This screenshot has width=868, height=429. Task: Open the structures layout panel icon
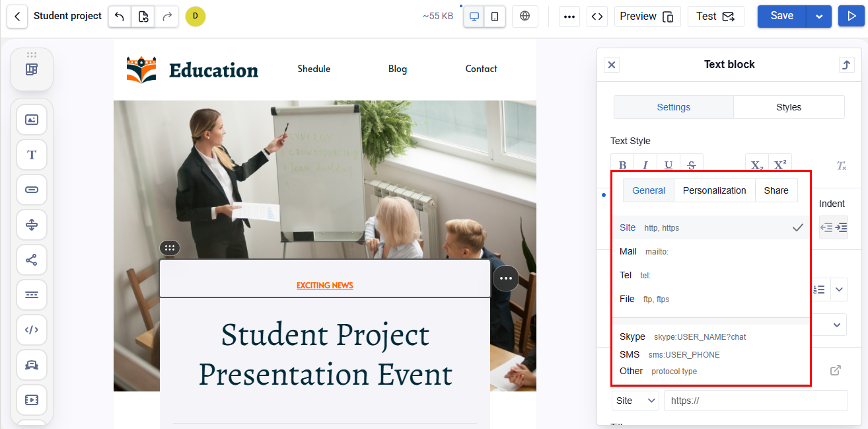[x=32, y=69]
